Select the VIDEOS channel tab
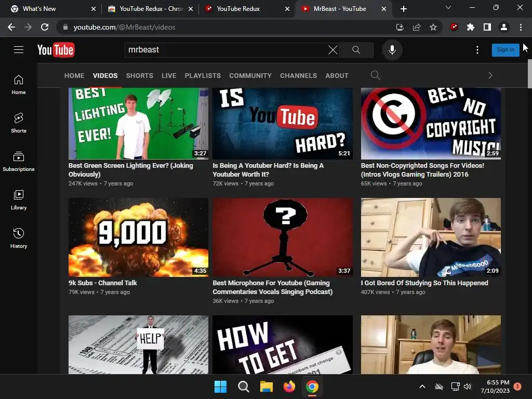Image resolution: width=532 pixels, height=399 pixels. [x=105, y=76]
